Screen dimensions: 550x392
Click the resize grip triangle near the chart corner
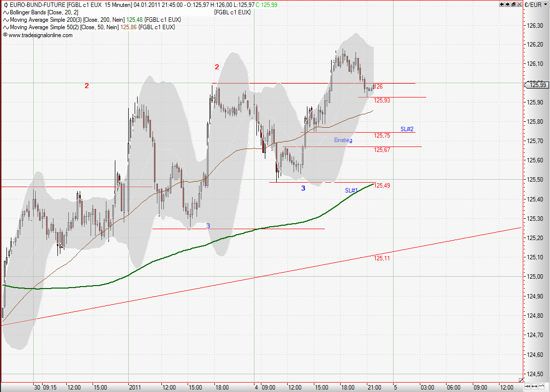(x=521, y=380)
